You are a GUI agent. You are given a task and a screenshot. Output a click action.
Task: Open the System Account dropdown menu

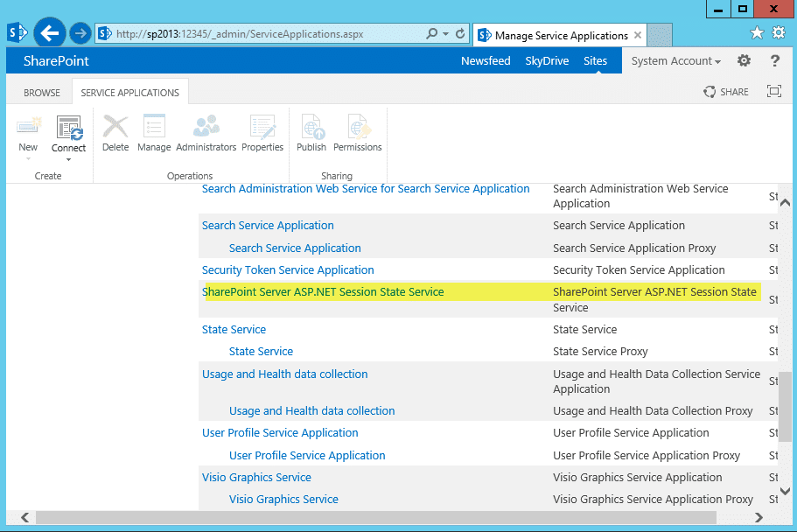[676, 61]
